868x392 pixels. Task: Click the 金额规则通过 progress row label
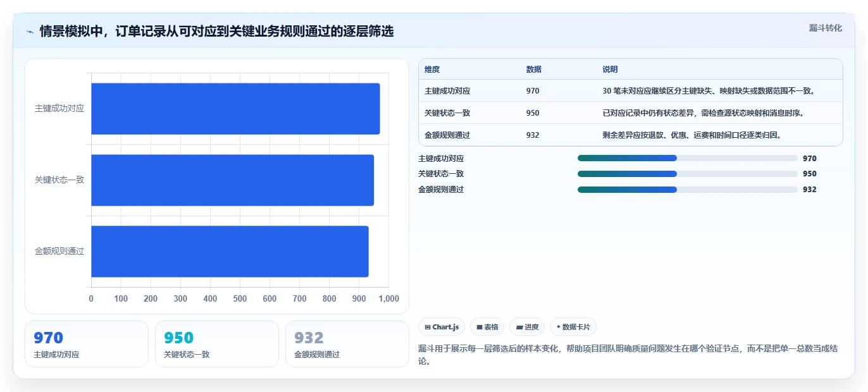point(441,190)
